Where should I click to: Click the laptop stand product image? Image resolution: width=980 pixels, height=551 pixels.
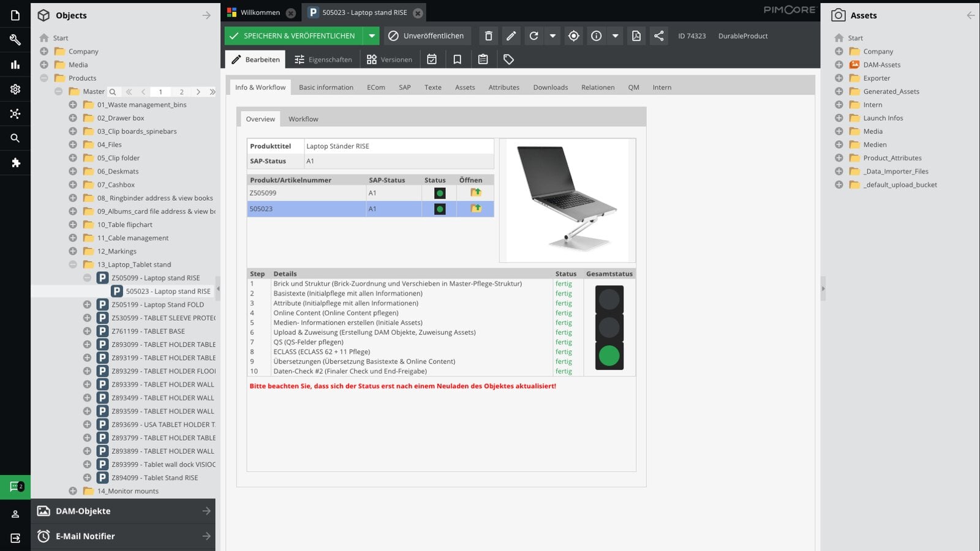tap(567, 199)
